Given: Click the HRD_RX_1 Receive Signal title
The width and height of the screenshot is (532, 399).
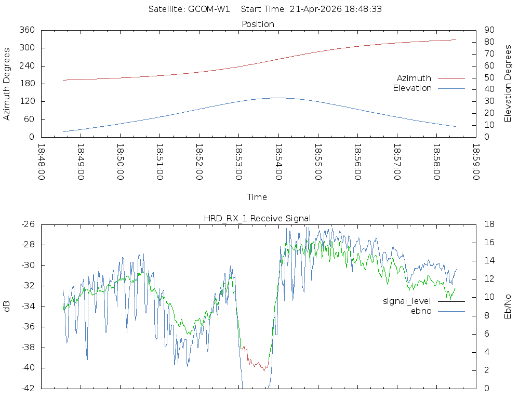Looking at the screenshot, I should click(x=258, y=218).
